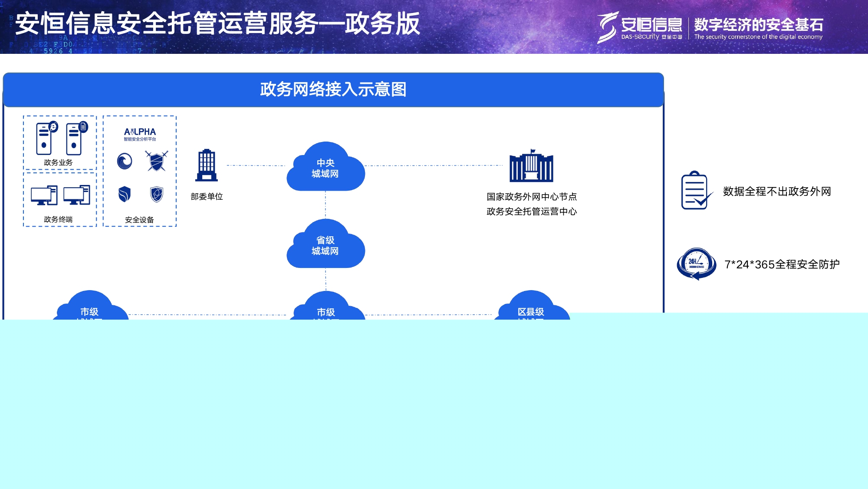
Task: Click the 部委单位 office building icon
Action: pos(207,165)
